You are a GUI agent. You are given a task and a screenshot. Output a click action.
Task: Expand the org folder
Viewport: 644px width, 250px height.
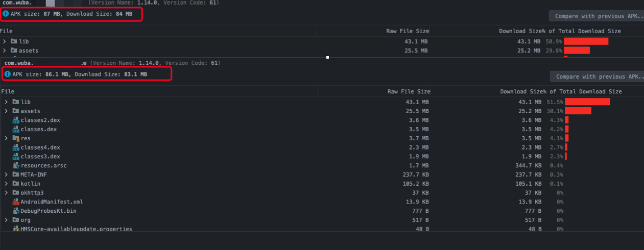(x=6, y=220)
